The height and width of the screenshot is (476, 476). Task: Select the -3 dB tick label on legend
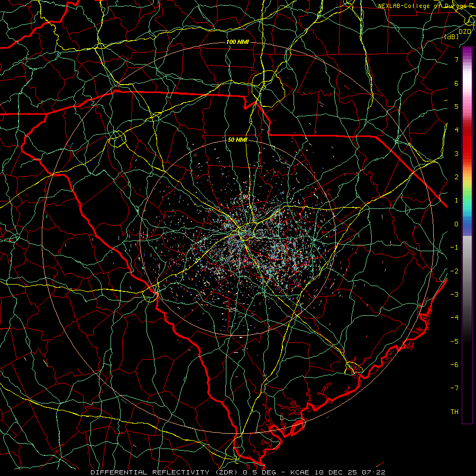[454, 294]
